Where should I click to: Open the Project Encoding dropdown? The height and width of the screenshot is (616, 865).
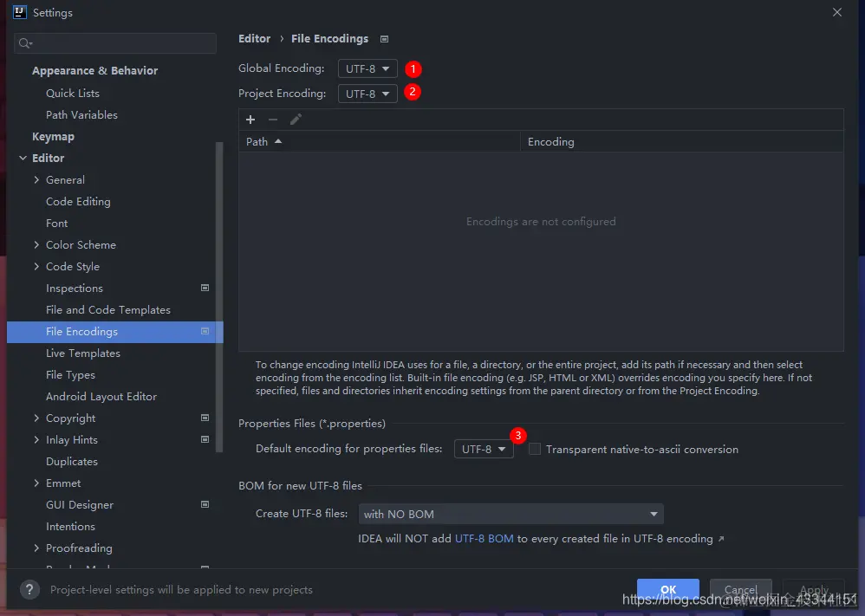click(367, 94)
